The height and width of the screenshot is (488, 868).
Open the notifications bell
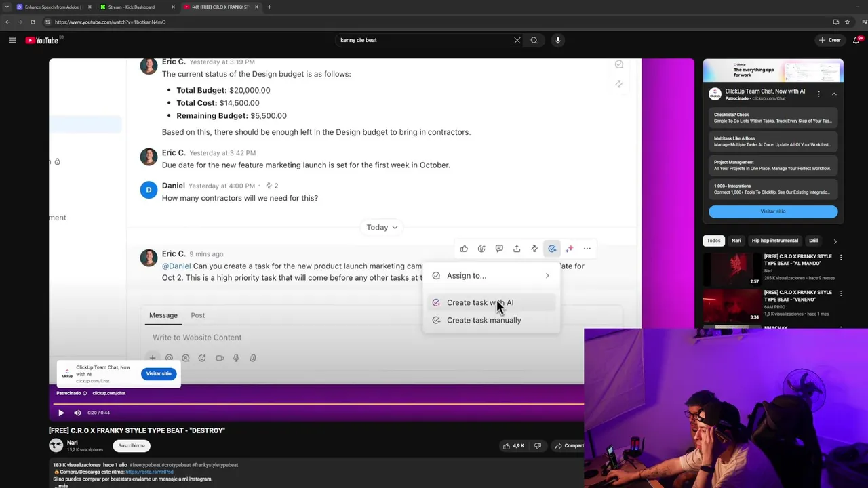[x=856, y=40]
